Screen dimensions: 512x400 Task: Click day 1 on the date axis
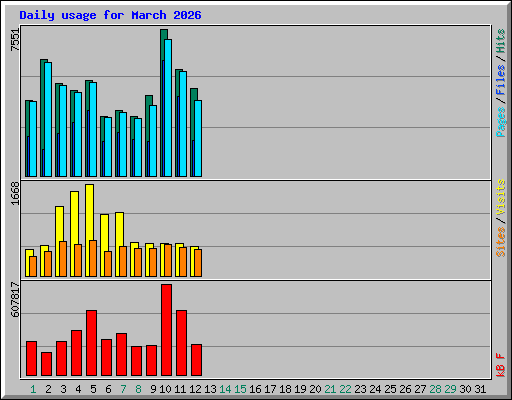(x=33, y=389)
